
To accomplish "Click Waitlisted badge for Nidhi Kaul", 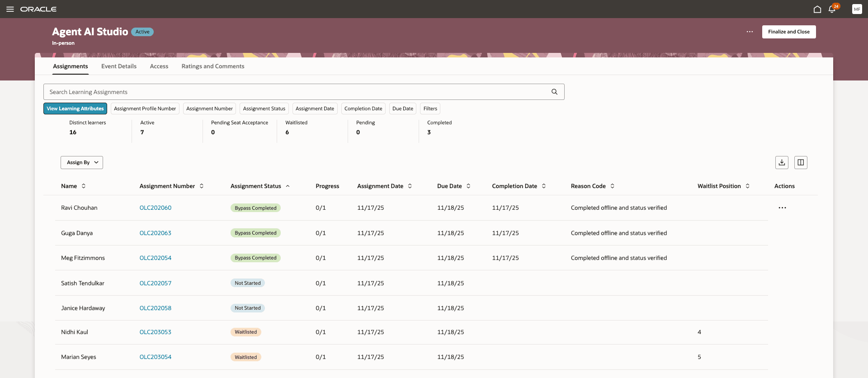I will point(246,332).
